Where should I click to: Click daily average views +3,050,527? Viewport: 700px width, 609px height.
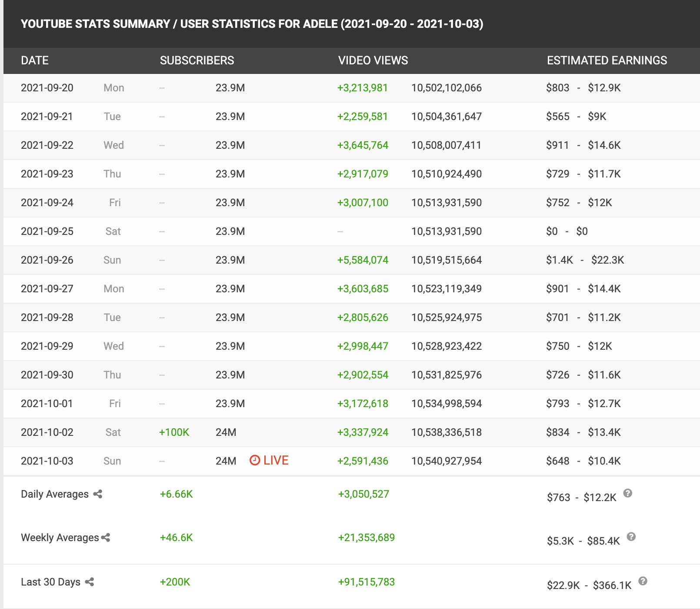click(x=363, y=494)
